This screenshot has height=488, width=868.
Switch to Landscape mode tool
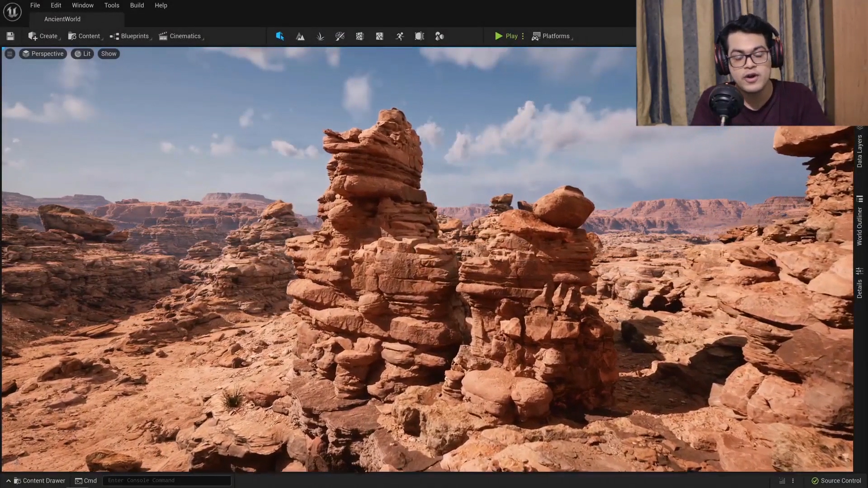pos(300,36)
